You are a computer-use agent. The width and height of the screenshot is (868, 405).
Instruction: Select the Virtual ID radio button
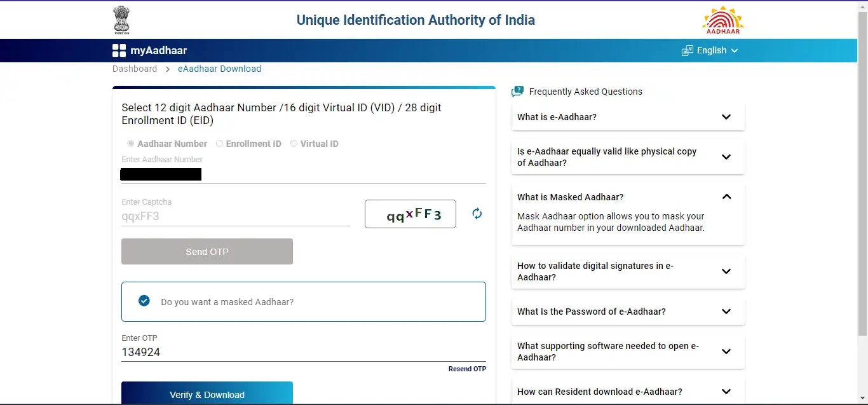point(294,144)
